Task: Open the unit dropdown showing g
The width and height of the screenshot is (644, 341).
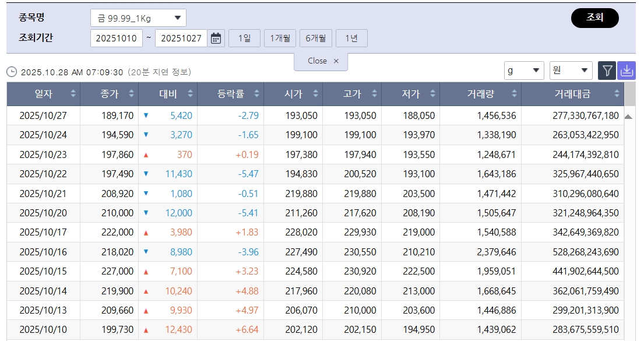Action: click(x=523, y=70)
